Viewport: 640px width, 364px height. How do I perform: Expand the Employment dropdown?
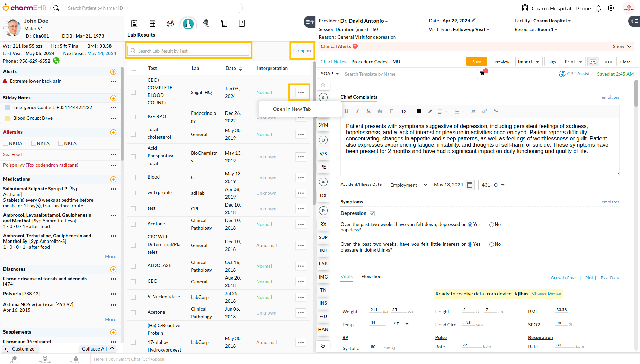point(408,185)
